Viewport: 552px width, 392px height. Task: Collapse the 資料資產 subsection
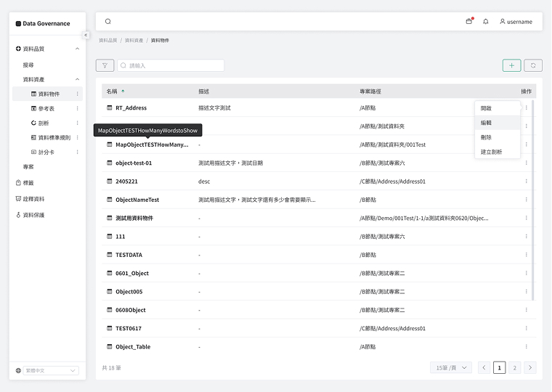tap(77, 79)
